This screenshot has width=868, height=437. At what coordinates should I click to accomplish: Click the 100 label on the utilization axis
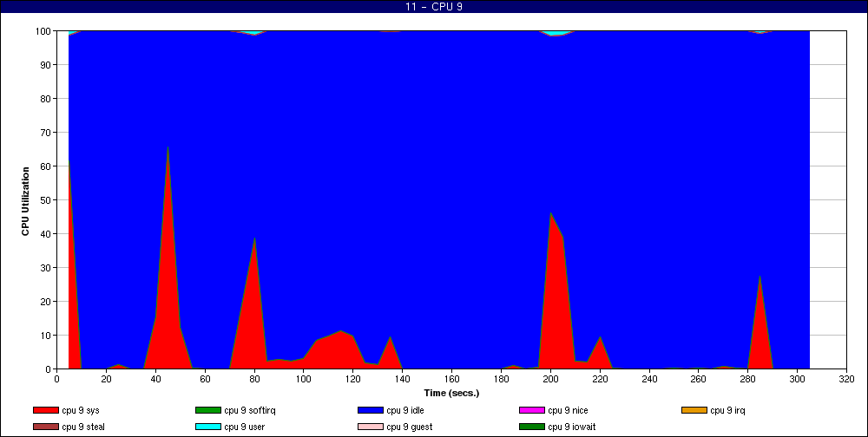coord(44,31)
